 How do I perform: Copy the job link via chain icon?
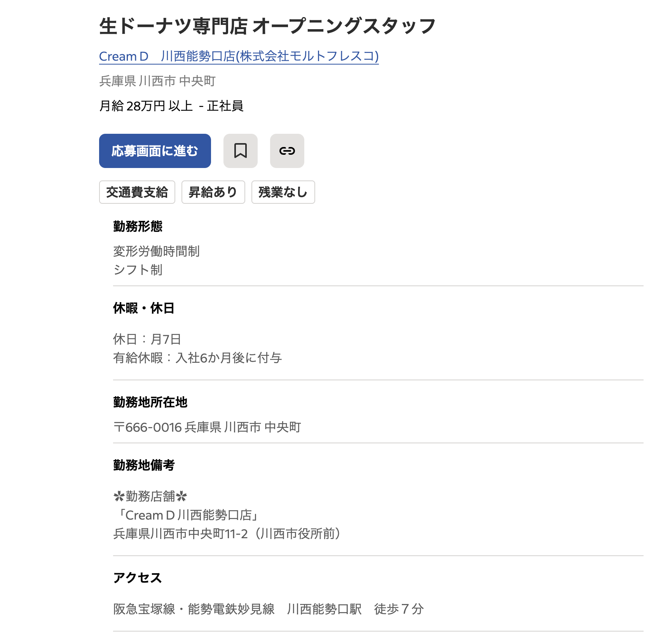[287, 151]
